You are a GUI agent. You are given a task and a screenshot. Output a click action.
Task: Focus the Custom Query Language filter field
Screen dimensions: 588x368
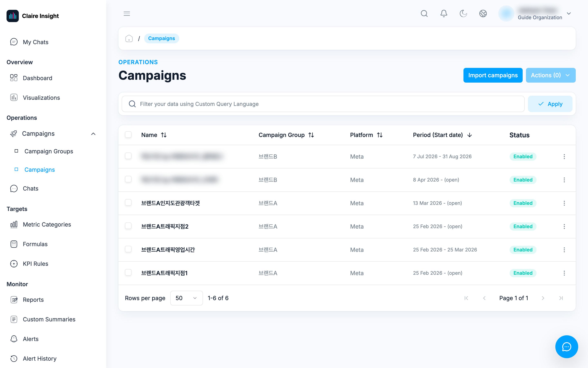pyautogui.click(x=323, y=104)
